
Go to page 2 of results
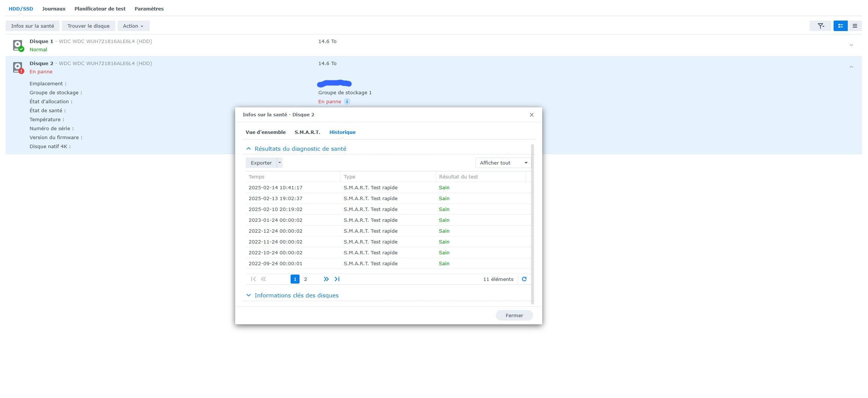[305, 279]
